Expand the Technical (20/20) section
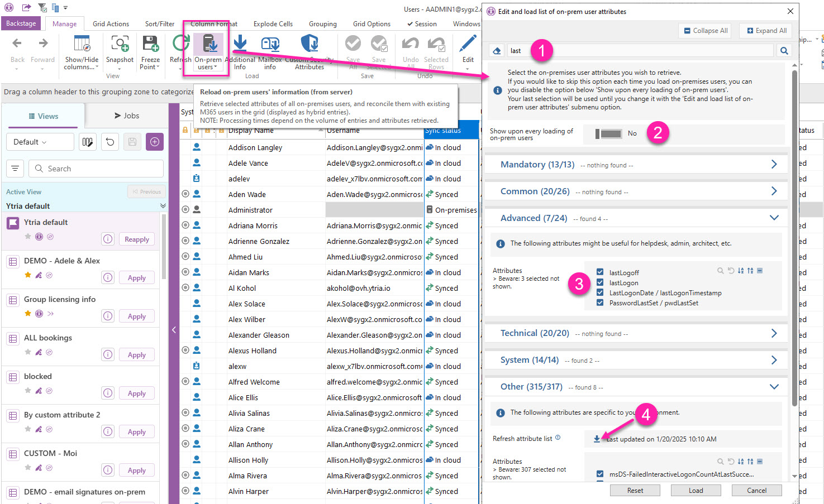 click(x=774, y=333)
